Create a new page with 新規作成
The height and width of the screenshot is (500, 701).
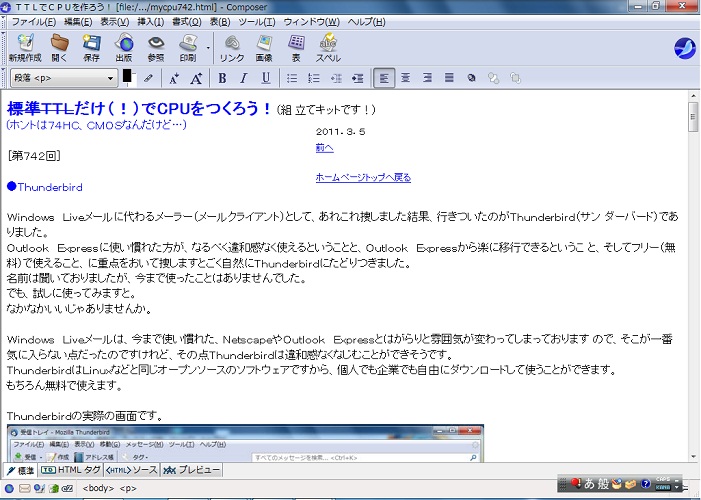tap(25, 47)
